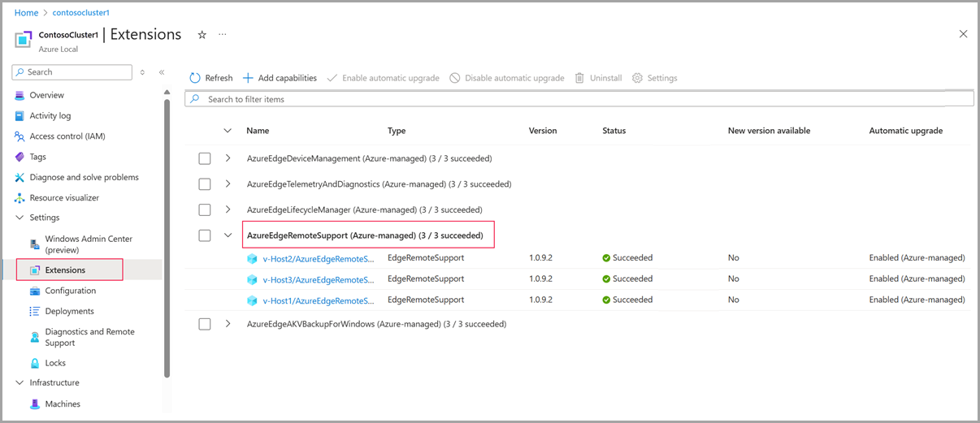Image resolution: width=980 pixels, height=423 pixels.
Task: Click the Activity log icon
Action: coord(20,115)
